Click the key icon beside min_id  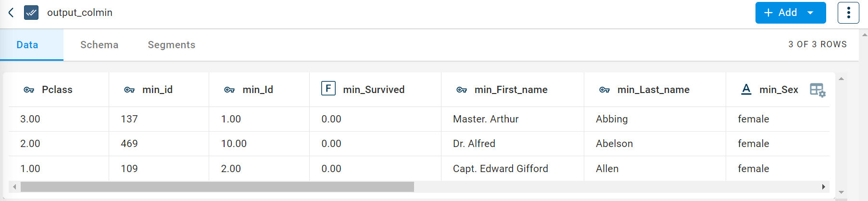point(129,90)
